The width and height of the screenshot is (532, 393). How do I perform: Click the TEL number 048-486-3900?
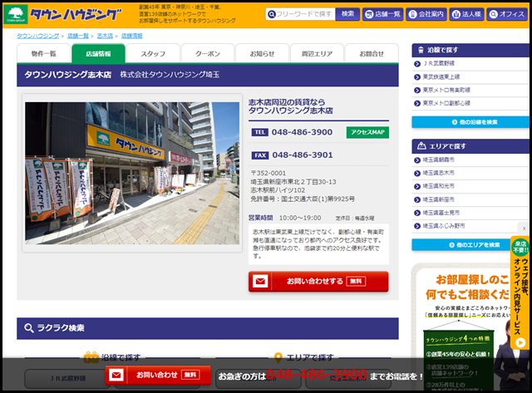point(302,132)
